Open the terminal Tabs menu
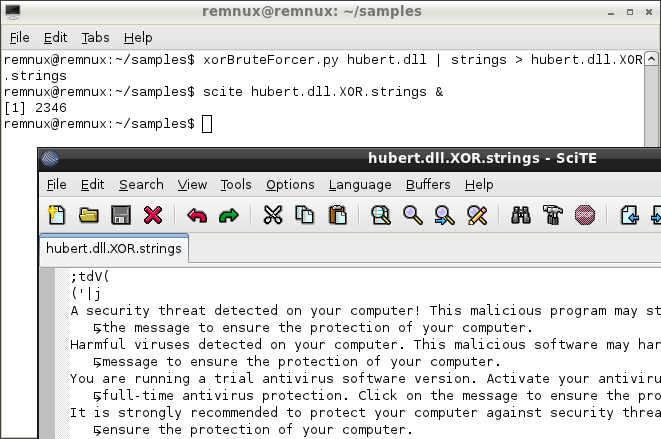Image resolution: width=661 pixels, height=439 pixels. point(95,38)
